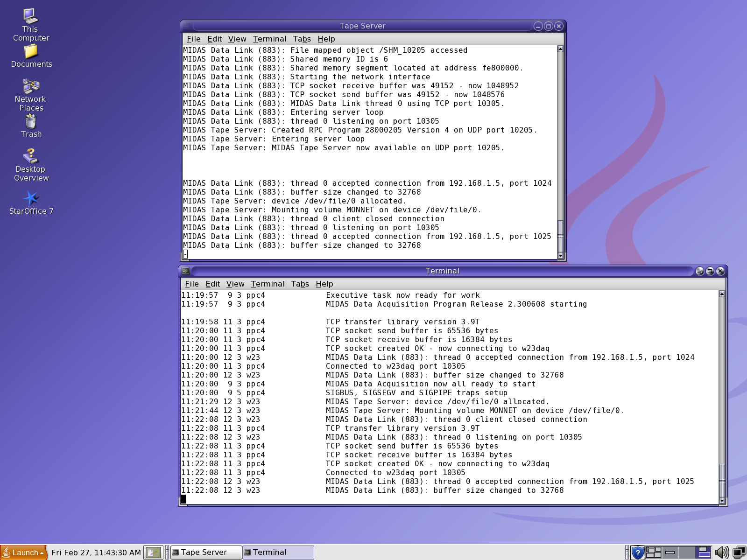Open File menu in the Tape Server window
This screenshot has width=747, height=560.
(x=194, y=39)
